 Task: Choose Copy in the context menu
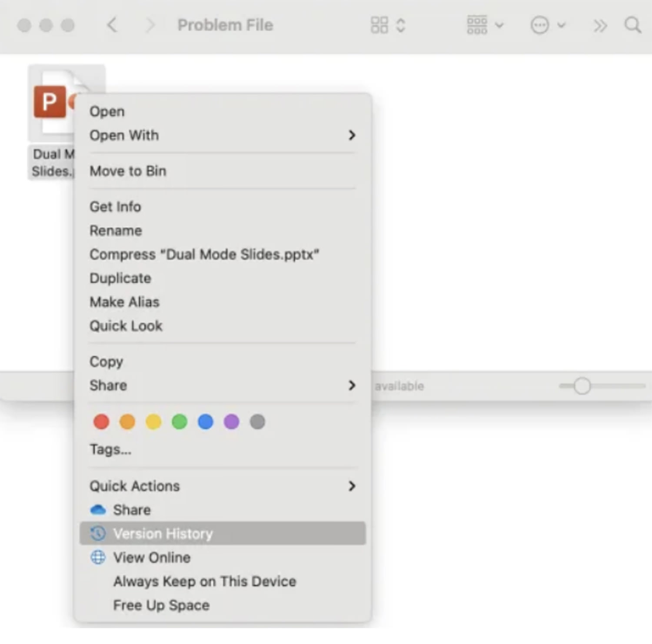tap(223, 362)
